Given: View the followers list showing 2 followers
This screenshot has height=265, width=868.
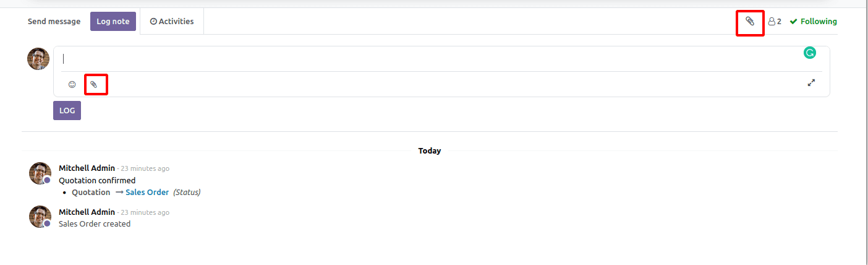Looking at the screenshot, I should 775,21.
